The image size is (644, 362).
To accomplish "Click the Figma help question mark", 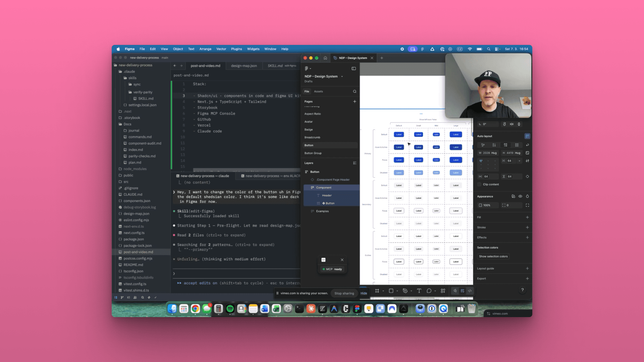I will [x=522, y=290].
